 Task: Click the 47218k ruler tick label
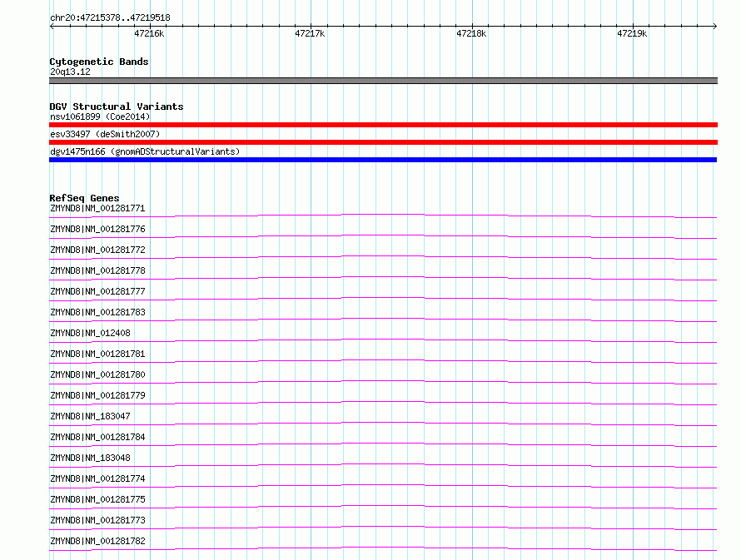[471, 33]
